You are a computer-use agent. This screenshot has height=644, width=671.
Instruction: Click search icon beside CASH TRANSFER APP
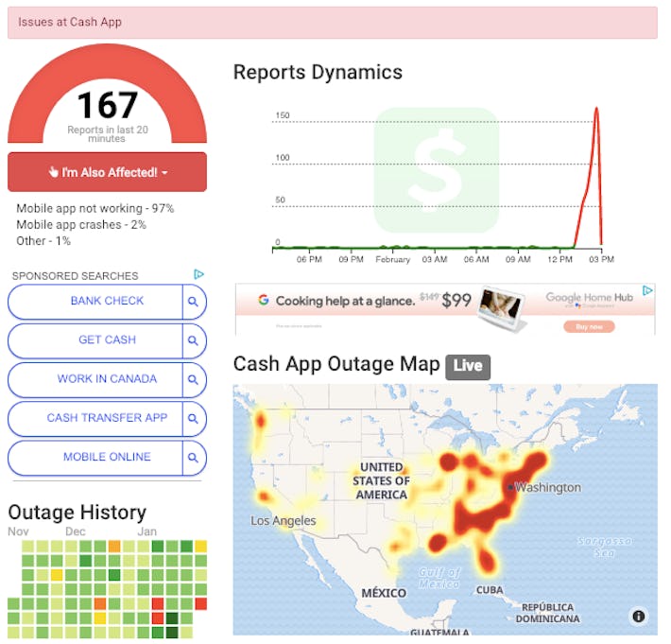click(x=193, y=418)
